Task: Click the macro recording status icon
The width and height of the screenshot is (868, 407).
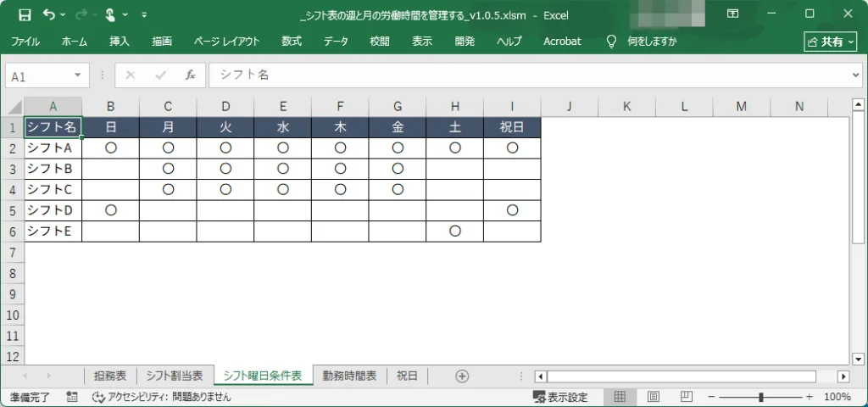Action: click(72, 397)
